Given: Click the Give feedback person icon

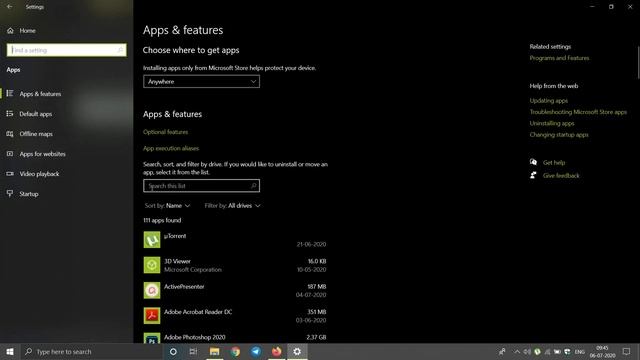Looking at the screenshot, I should pos(533,175).
